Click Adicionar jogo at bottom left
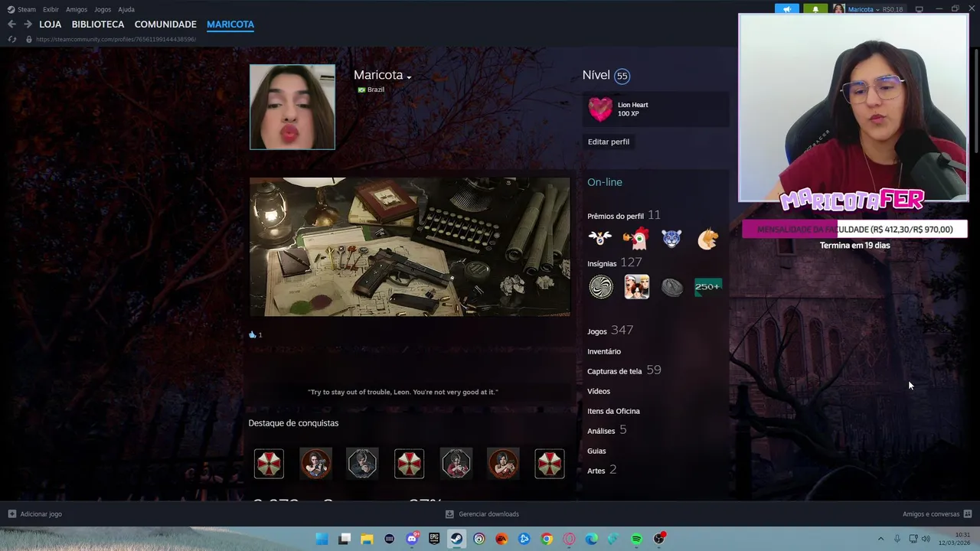980x551 pixels. [x=34, y=514]
